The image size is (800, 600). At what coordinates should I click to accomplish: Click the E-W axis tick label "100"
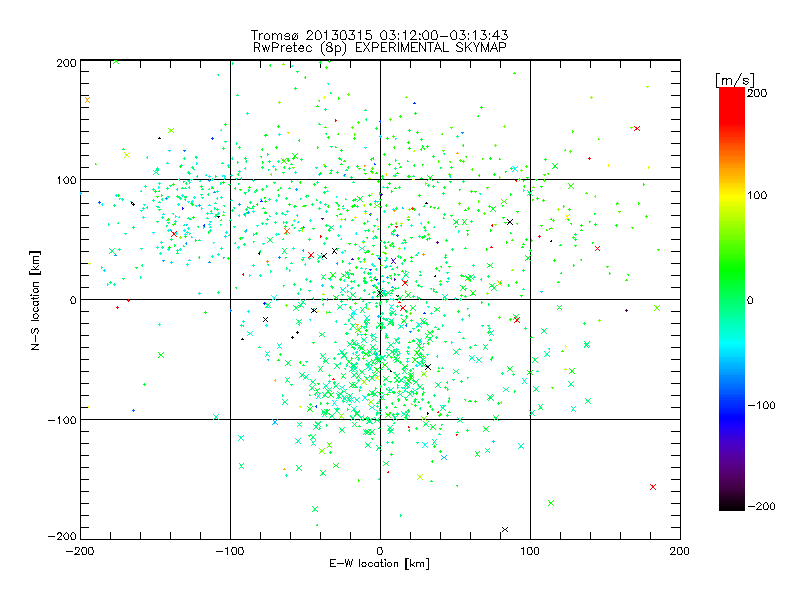(x=530, y=551)
